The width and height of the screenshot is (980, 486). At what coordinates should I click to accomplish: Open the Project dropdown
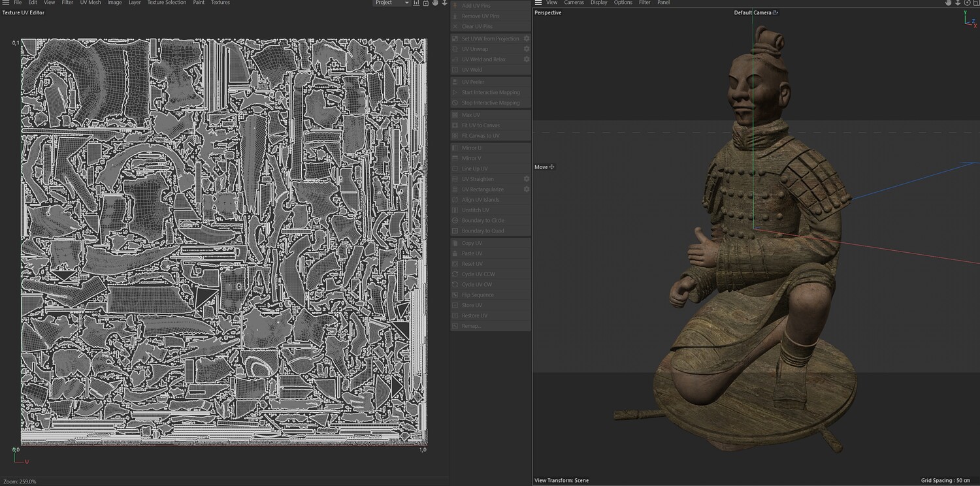(391, 3)
